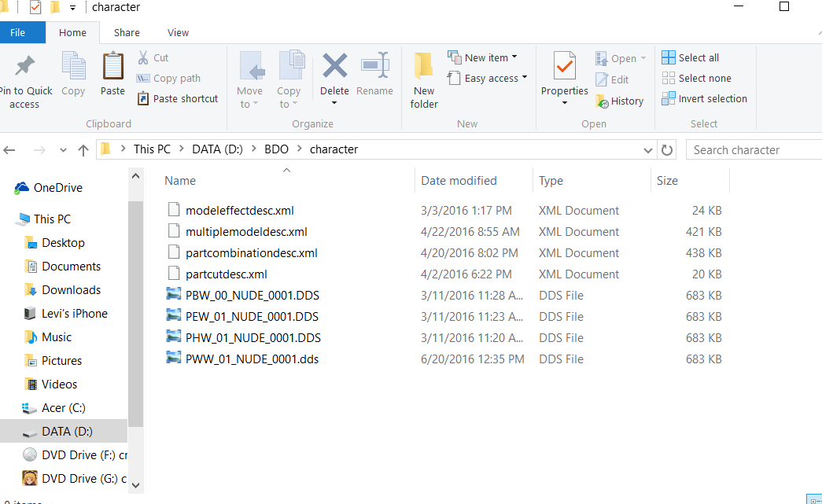Click the Delete red X icon
822x504 pixels.
pyautogui.click(x=334, y=67)
